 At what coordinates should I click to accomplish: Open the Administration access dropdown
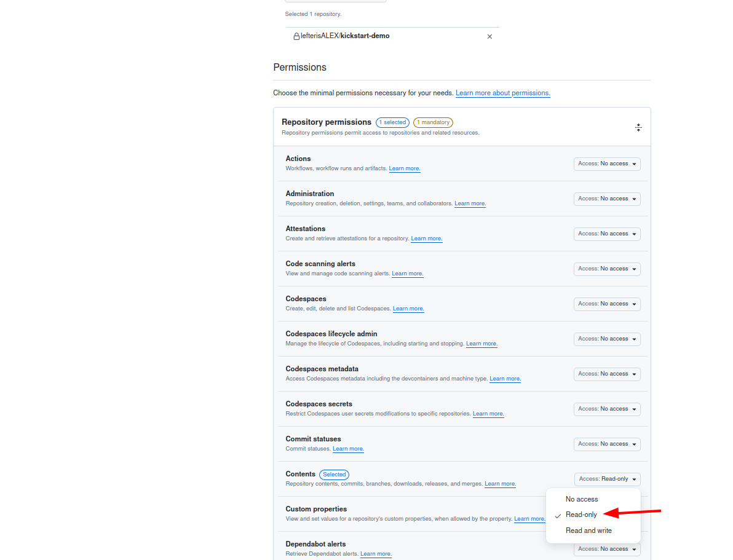607,199
